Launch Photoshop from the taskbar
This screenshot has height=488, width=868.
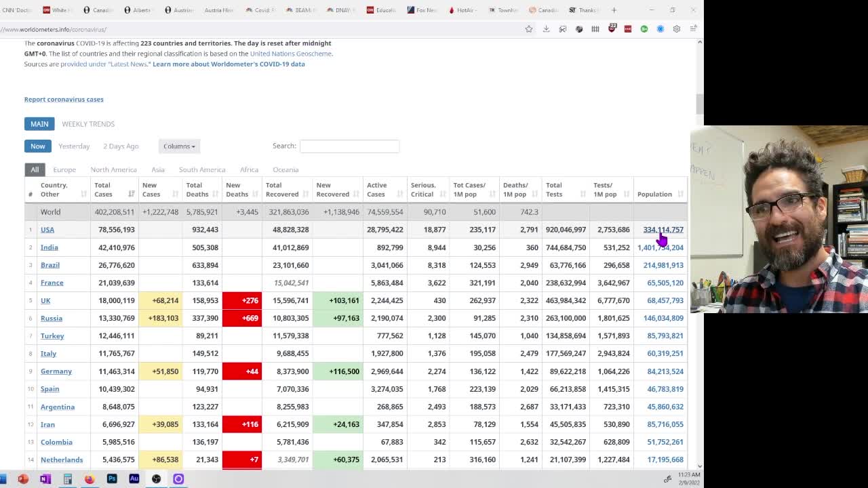(112, 479)
